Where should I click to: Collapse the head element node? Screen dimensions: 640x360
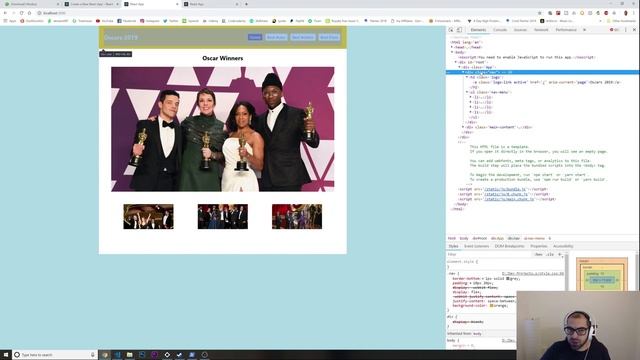point(452,47)
